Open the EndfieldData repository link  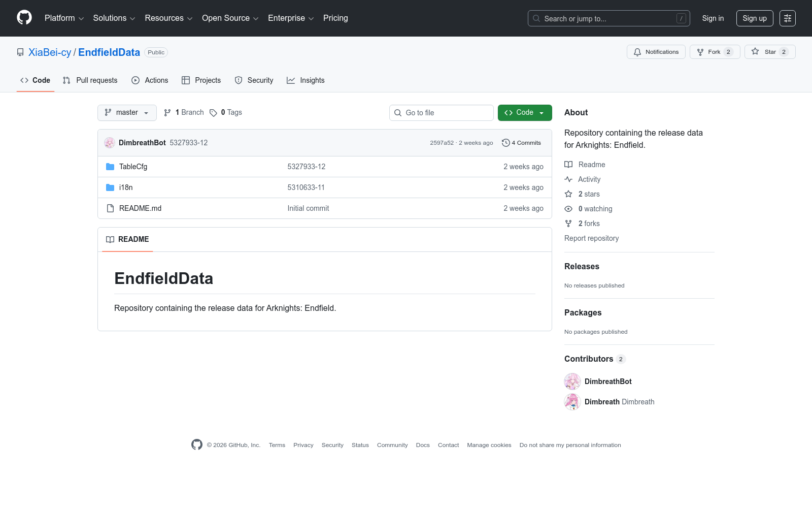(x=109, y=52)
